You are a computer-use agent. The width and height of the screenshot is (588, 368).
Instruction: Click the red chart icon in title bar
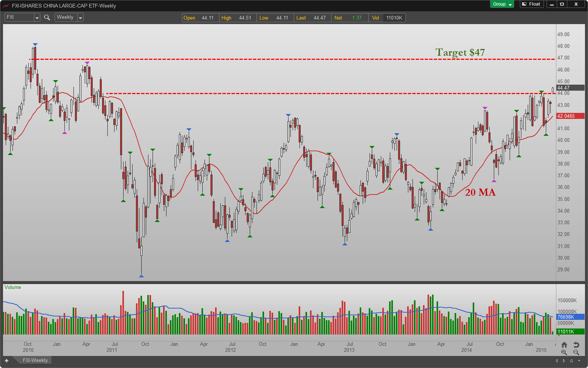click(6, 6)
